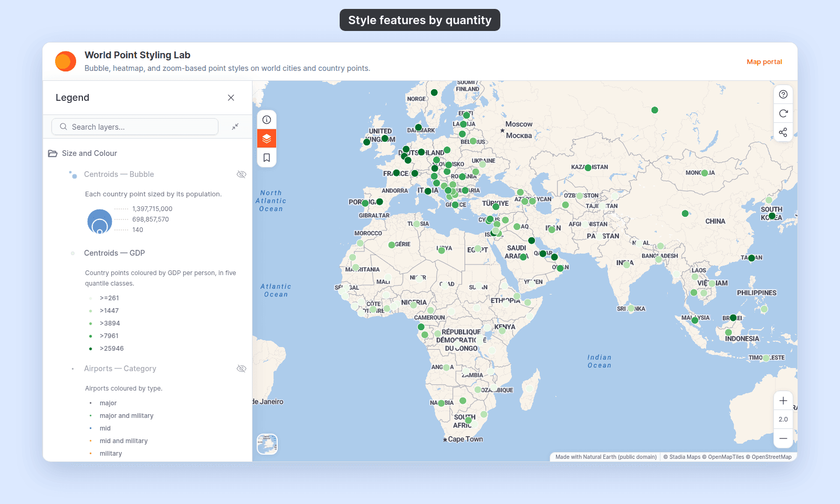Collapse the Size and Colour folder
Image resolution: width=840 pixels, height=504 pixels.
52,153
